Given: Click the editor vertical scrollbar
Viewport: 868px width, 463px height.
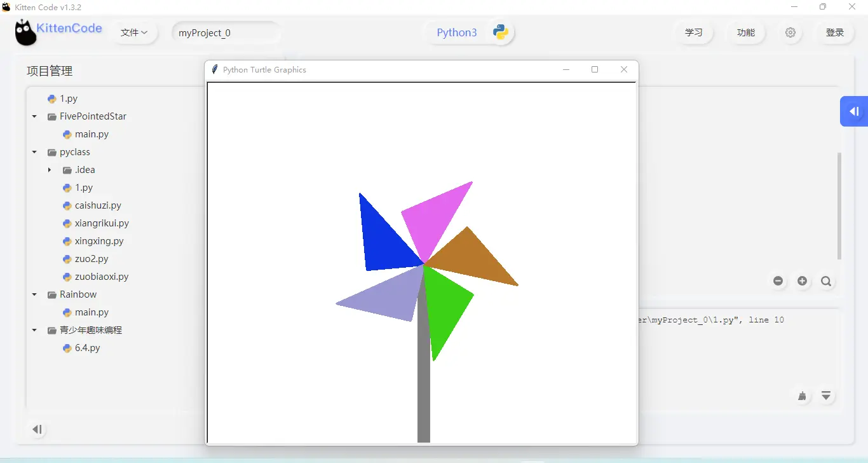Looking at the screenshot, I should pyautogui.click(x=839, y=205).
